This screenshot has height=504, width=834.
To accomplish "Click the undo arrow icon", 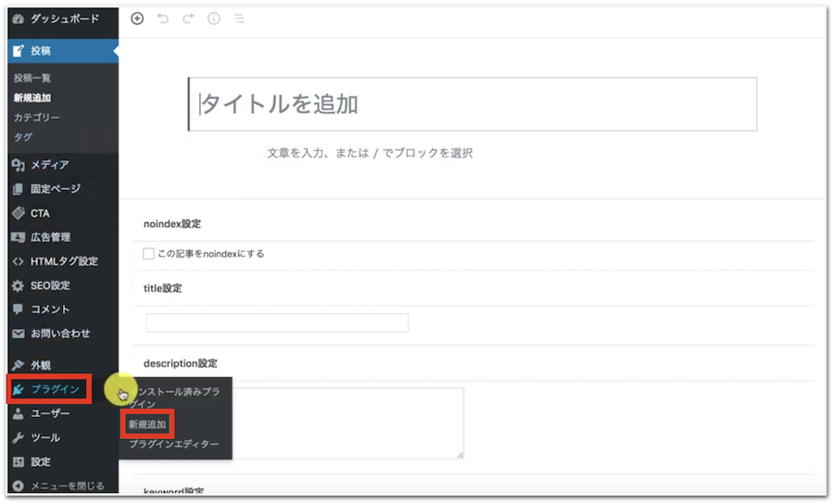I will [163, 18].
